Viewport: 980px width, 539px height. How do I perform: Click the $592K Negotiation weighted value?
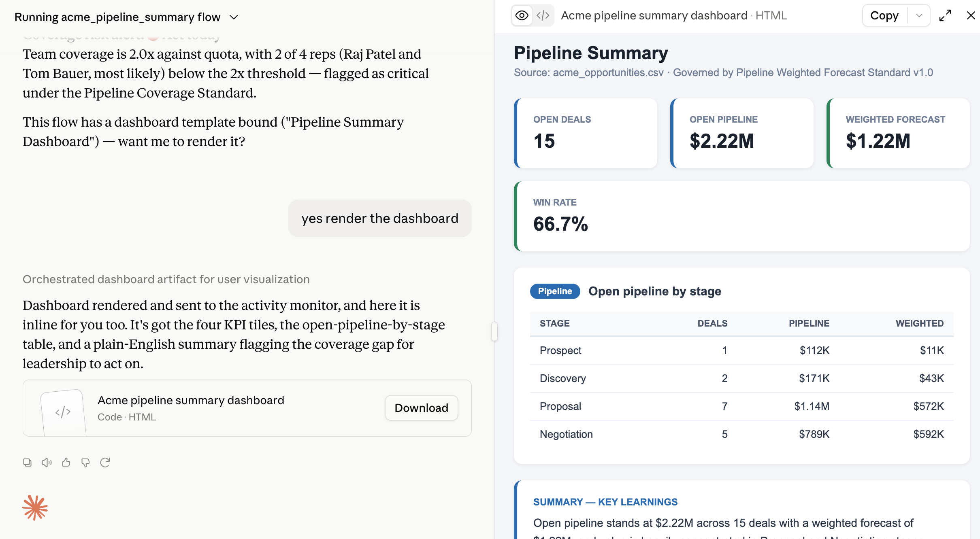pos(929,434)
